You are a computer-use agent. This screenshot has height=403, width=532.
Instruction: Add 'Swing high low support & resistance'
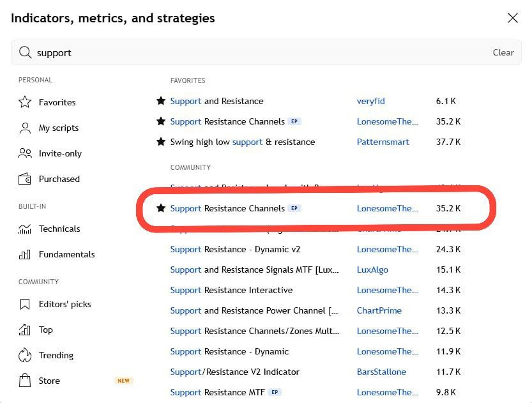(243, 142)
